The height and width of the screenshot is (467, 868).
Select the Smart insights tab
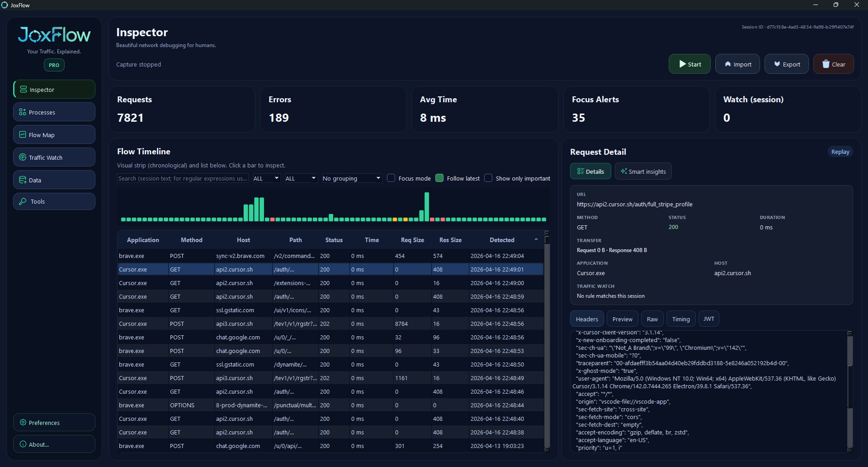[643, 171]
